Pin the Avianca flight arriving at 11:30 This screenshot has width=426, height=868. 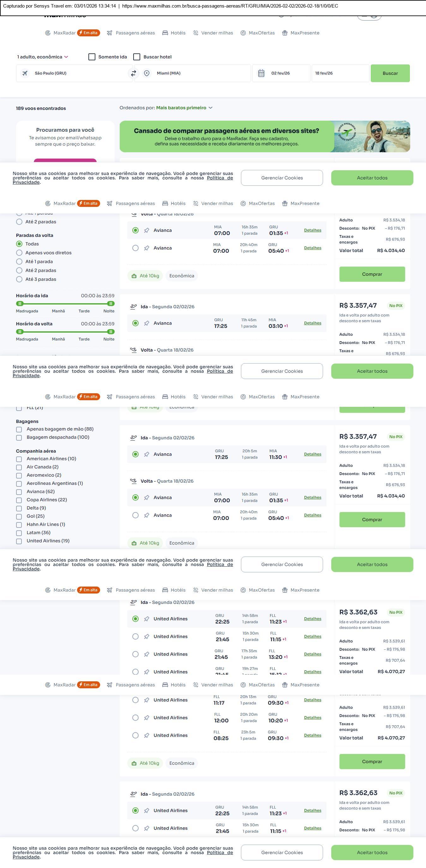147,454
